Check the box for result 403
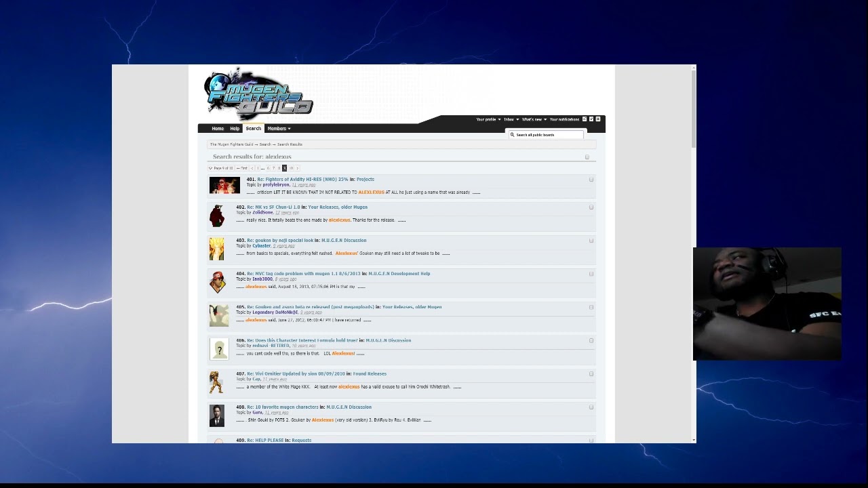This screenshot has width=868, height=488. (x=591, y=241)
